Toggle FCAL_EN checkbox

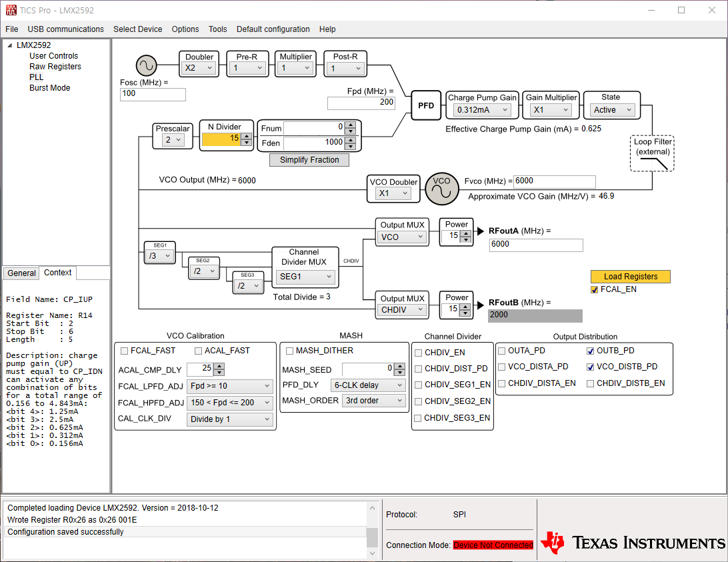click(x=594, y=290)
